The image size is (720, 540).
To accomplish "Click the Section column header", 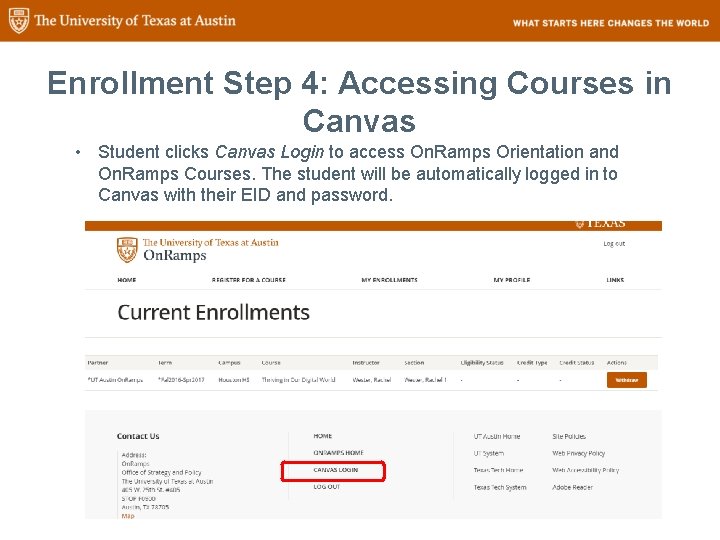I will coord(414,363).
